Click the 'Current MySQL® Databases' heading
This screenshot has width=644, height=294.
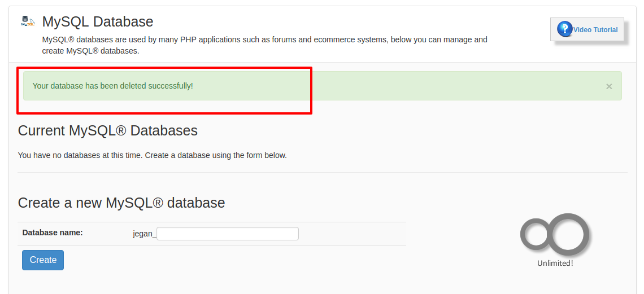(x=107, y=130)
